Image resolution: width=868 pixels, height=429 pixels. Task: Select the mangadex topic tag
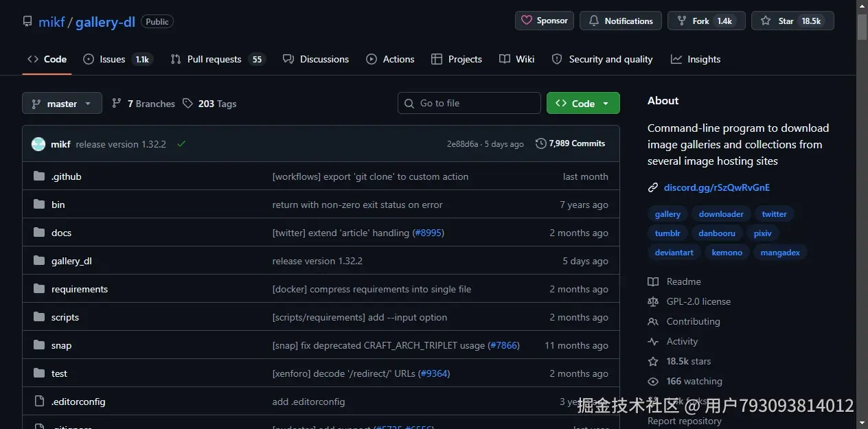pos(780,253)
